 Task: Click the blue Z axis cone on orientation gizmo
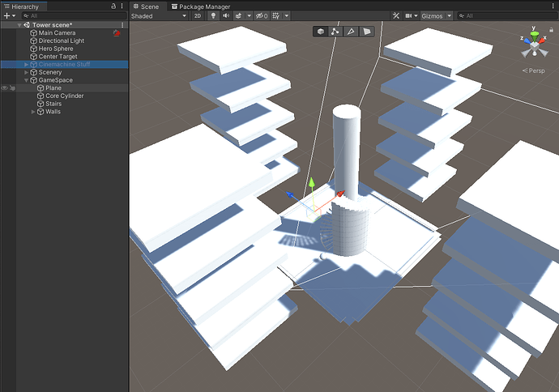click(x=527, y=40)
